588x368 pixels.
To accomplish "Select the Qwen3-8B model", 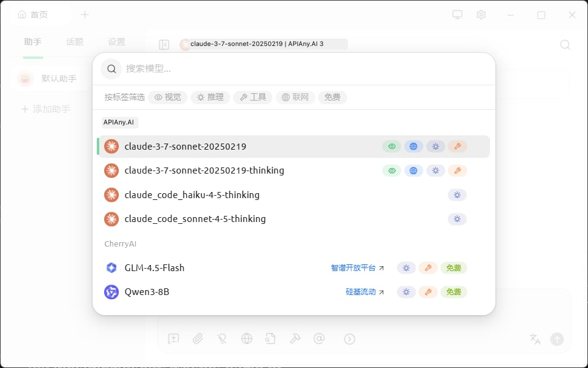I will (x=293, y=292).
